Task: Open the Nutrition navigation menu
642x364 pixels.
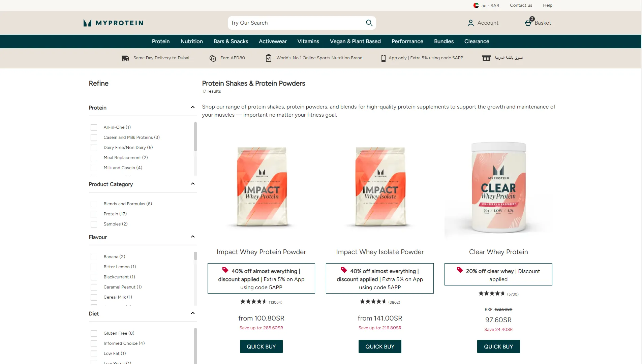Action: [192, 41]
